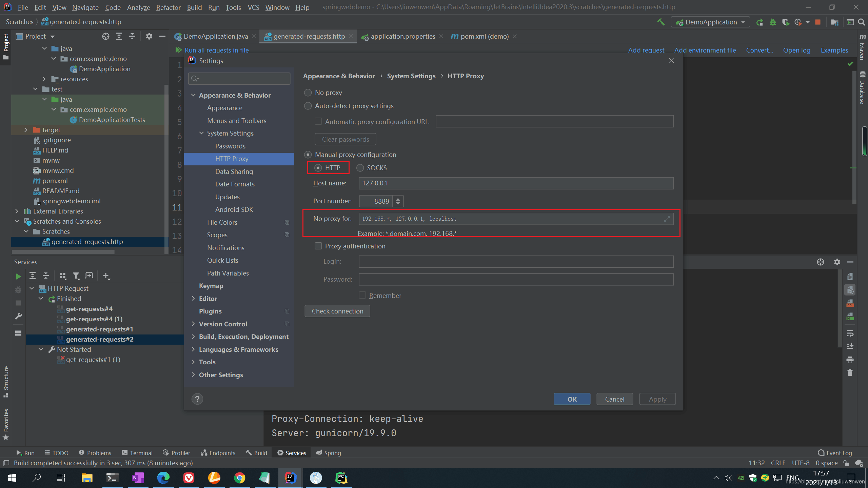
Task: Click the Add request link
Action: coord(646,50)
